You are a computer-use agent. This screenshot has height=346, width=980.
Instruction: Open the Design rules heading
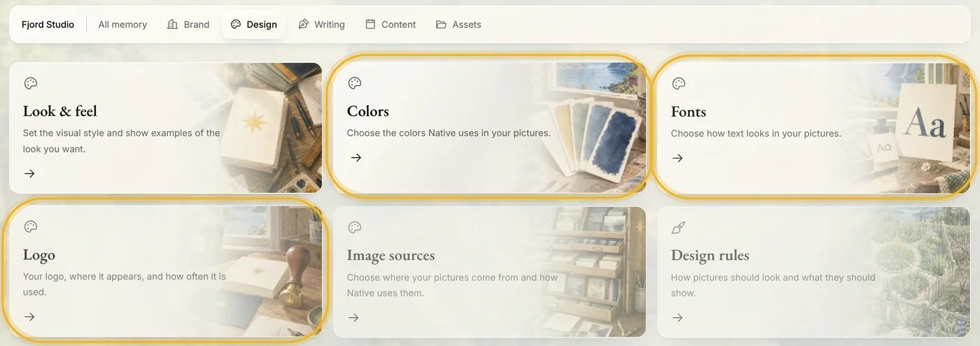click(710, 255)
